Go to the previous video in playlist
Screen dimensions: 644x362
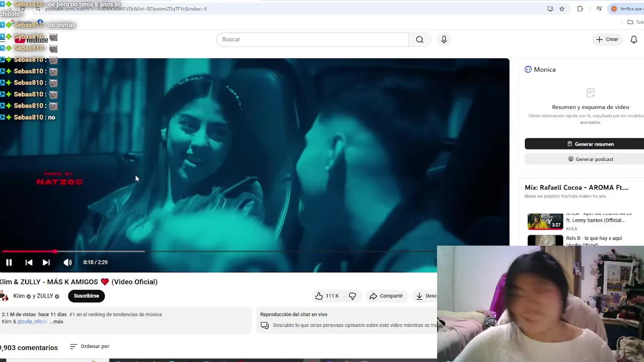point(29,262)
